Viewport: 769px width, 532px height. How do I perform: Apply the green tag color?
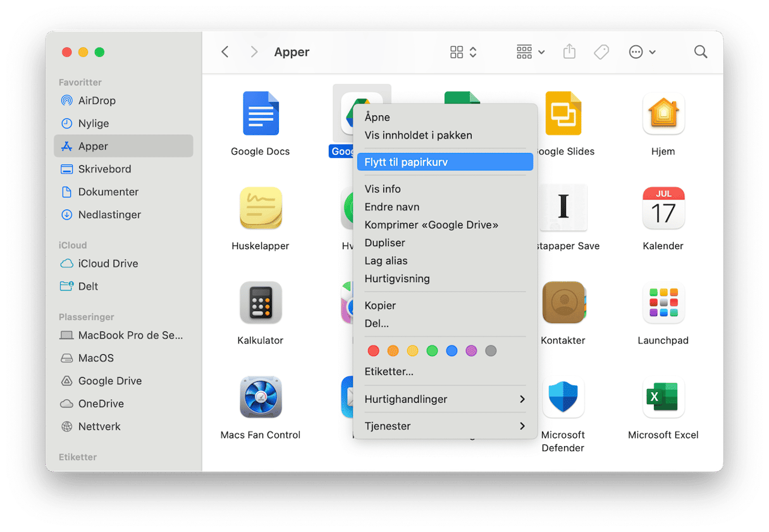pos(432,350)
